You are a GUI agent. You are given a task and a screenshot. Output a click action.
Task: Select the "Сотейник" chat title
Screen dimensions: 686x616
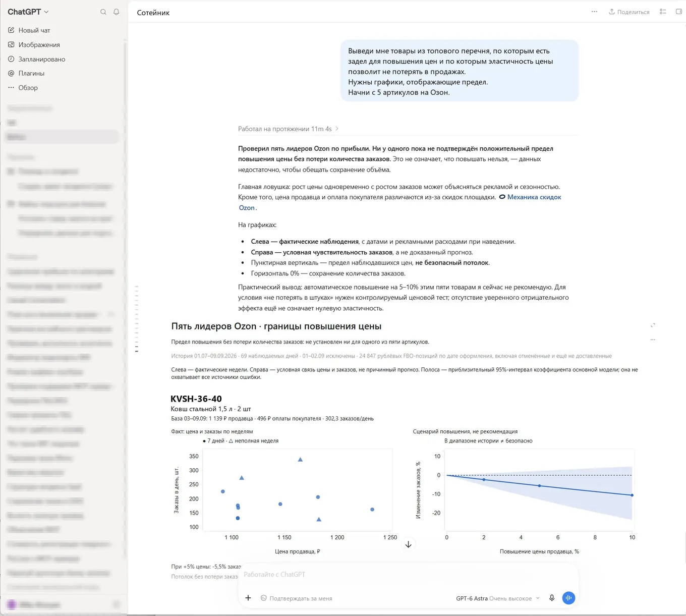click(x=153, y=13)
